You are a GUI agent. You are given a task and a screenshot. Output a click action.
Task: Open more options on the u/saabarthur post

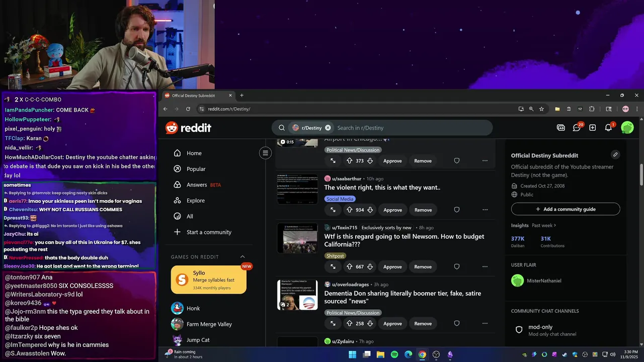point(485,210)
